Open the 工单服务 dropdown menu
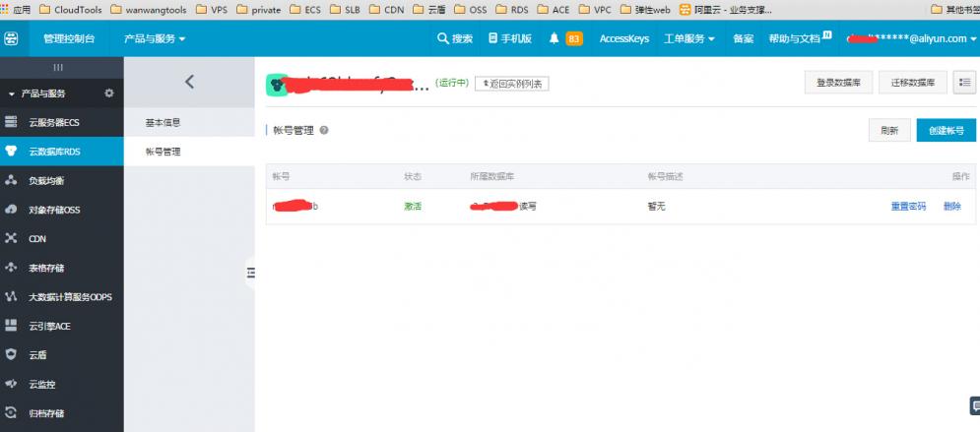Image resolution: width=980 pixels, height=432 pixels. (689, 38)
